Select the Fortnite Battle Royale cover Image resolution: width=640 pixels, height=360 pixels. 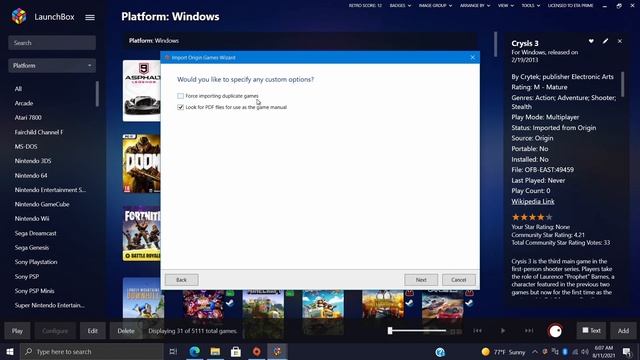point(142,233)
